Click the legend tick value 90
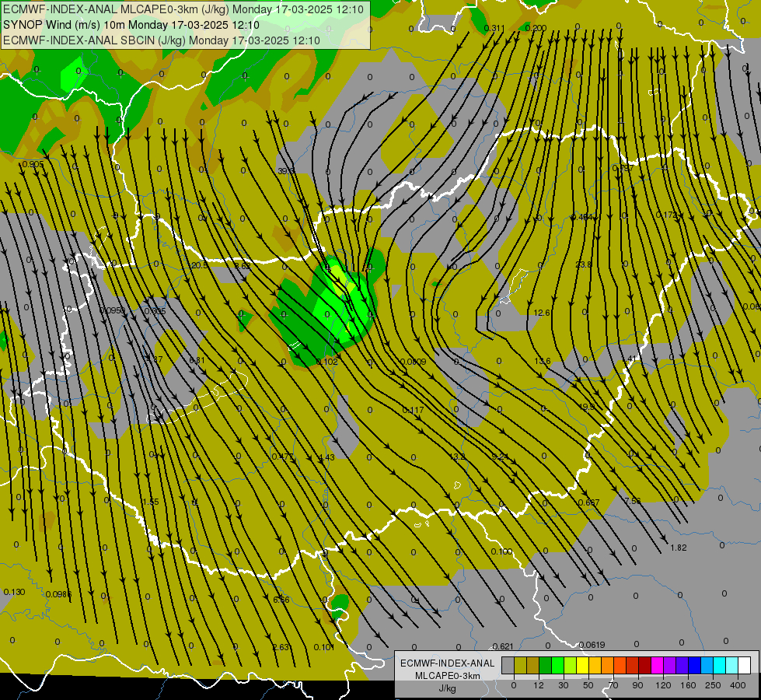The height and width of the screenshot is (700, 761). click(x=637, y=685)
